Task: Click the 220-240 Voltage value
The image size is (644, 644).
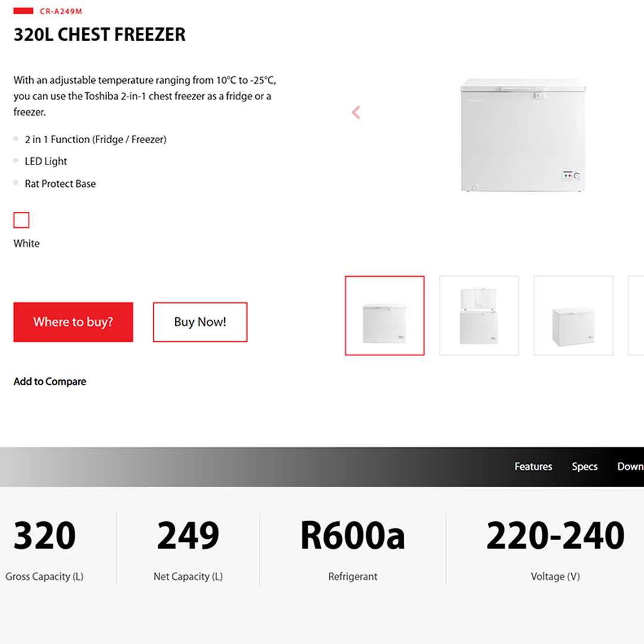Action: click(555, 535)
